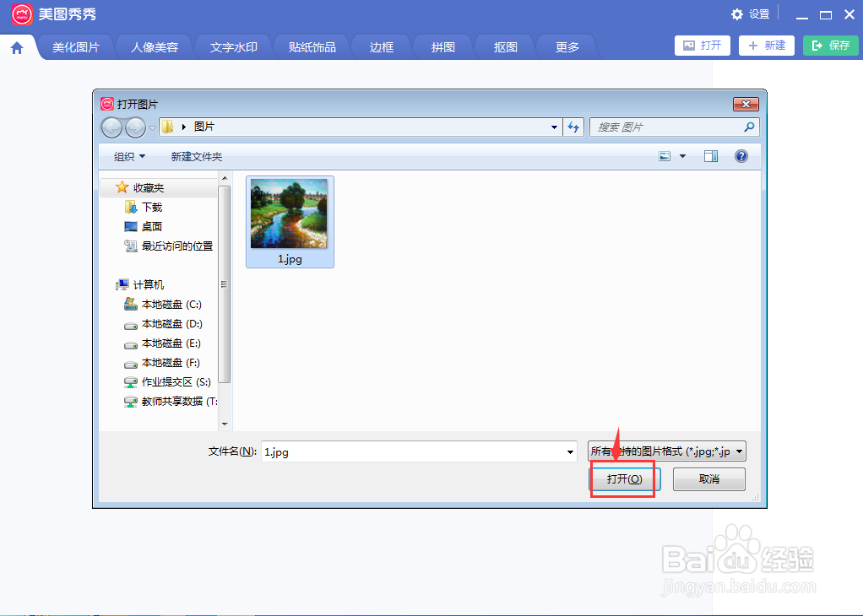
Task: Click the forward navigation arrow in dialog
Action: click(x=135, y=127)
